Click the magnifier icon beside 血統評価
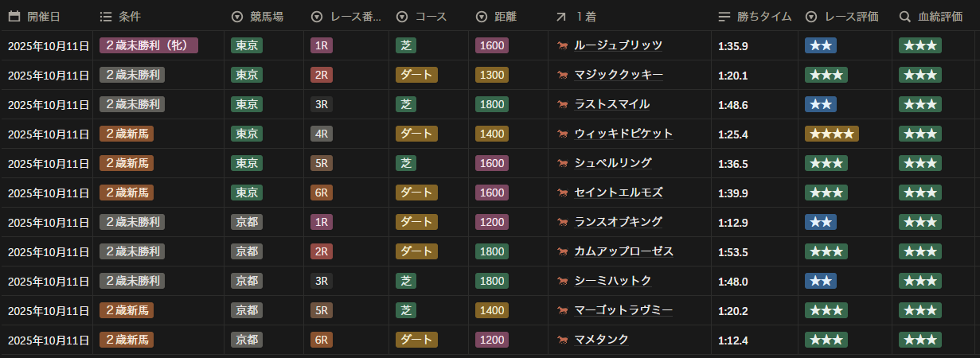Image resolution: width=980 pixels, height=358 pixels. 904,17
